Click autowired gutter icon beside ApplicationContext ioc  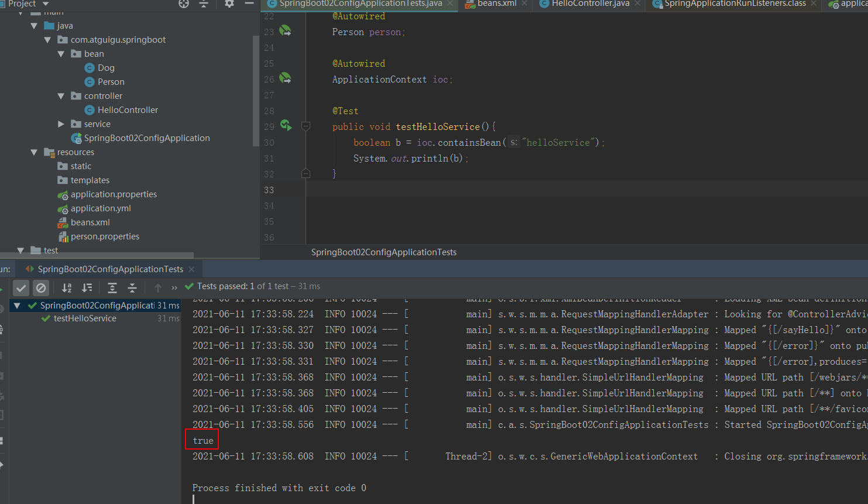pyautogui.click(x=285, y=78)
